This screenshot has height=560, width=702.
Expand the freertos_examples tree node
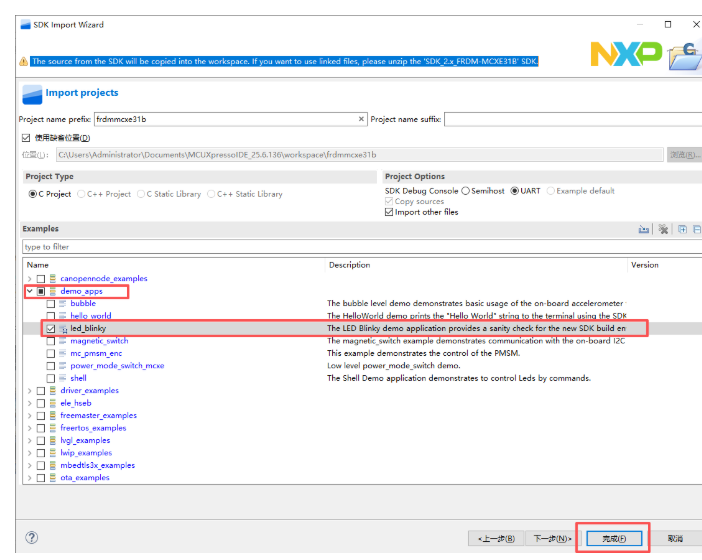30,428
